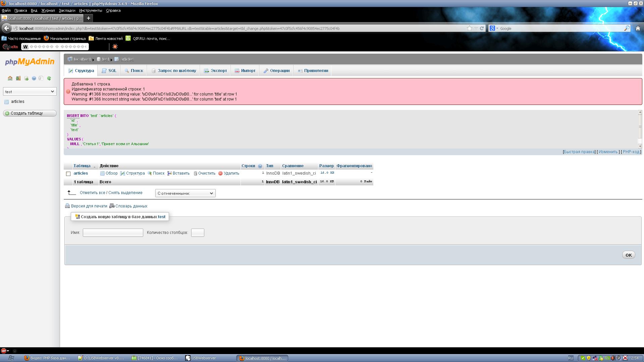Click the phpMyAdmin home icon in sidebar
644x362 pixels.
pyautogui.click(x=10, y=78)
